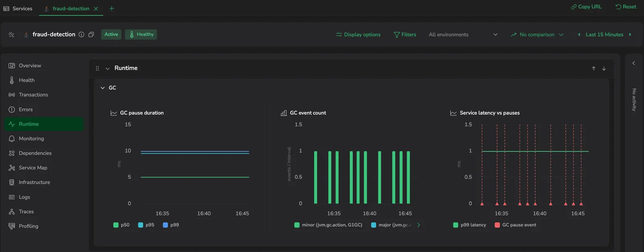Open the Filters panel
Image resolution: width=644 pixels, height=252 pixels.
click(x=405, y=35)
